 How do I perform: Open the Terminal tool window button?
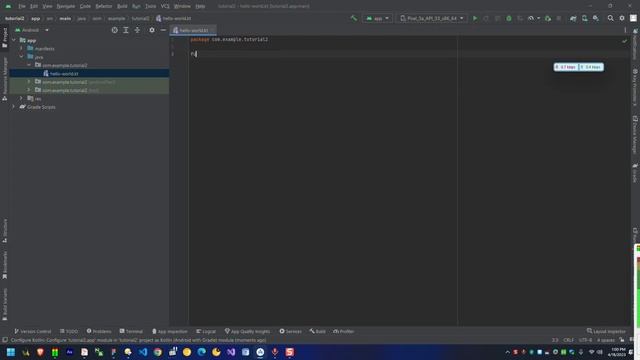coord(131,331)
